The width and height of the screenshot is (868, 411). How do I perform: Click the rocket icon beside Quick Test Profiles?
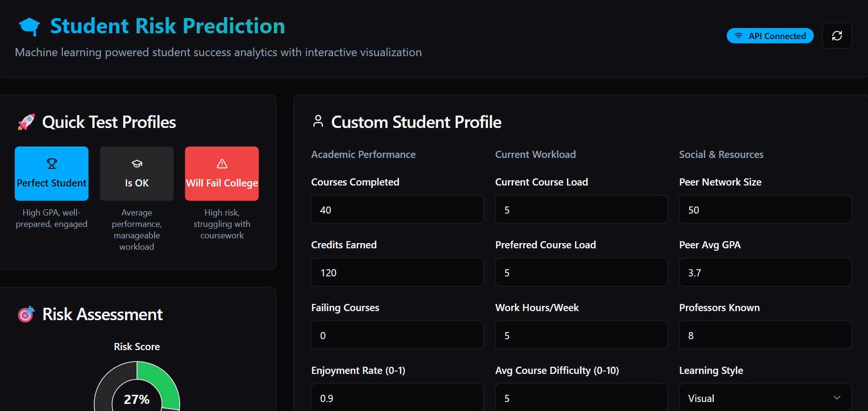coord(27,122)
